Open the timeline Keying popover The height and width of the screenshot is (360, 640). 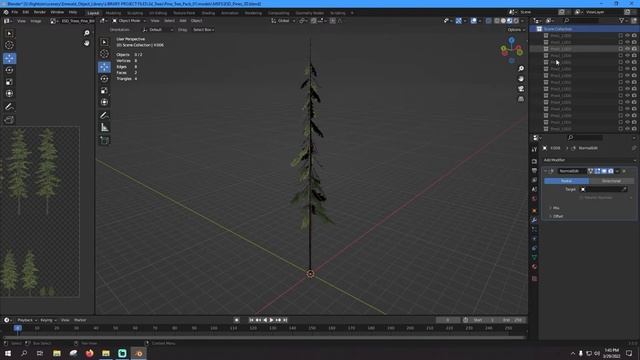point(48,320)
